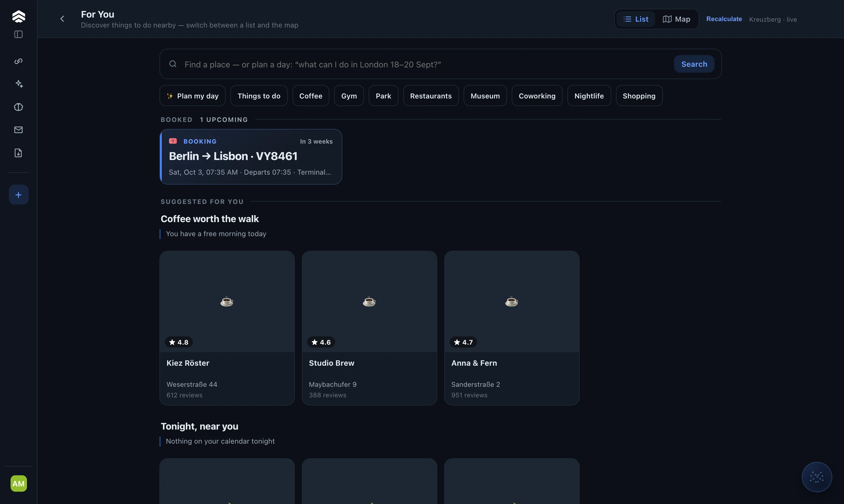844x504 pixels.
Task: Click the red ticket booking icon
Action: tap(173, 141)
